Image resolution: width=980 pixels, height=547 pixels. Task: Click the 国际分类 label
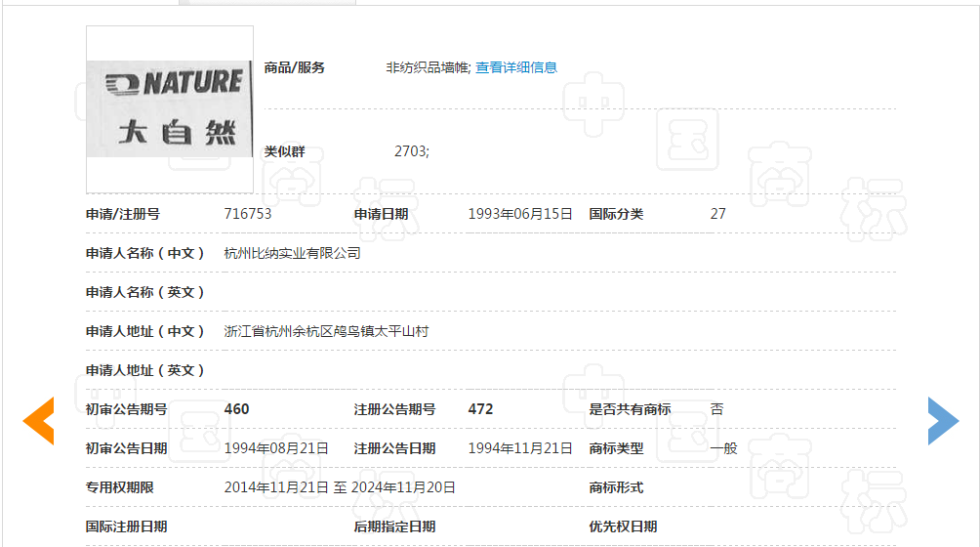(x=616, y=214)
